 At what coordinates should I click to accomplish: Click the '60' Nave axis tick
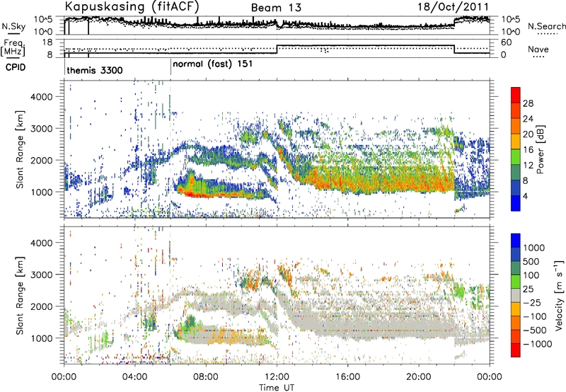[x=507, y=42]
